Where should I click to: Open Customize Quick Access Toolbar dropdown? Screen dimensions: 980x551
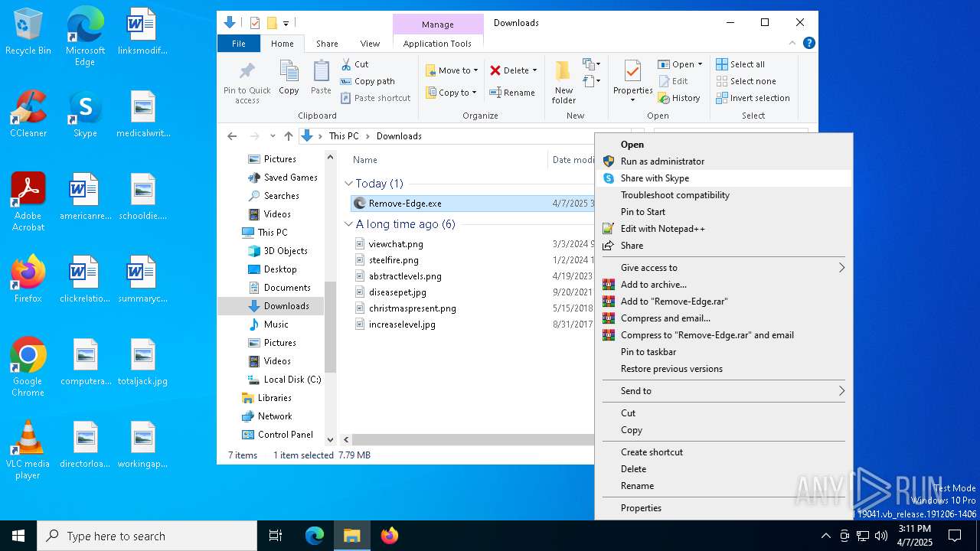click(x=286, y=23)
